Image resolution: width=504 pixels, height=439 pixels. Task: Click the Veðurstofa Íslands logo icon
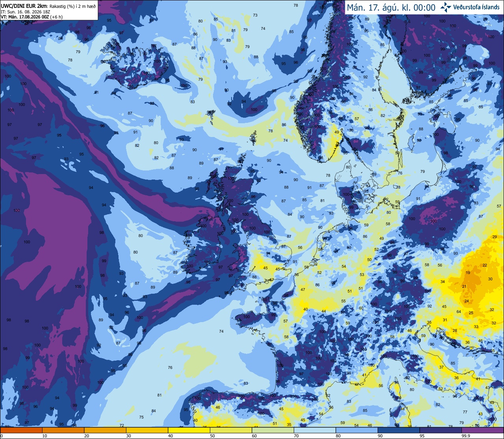click(x=446, y=7)
